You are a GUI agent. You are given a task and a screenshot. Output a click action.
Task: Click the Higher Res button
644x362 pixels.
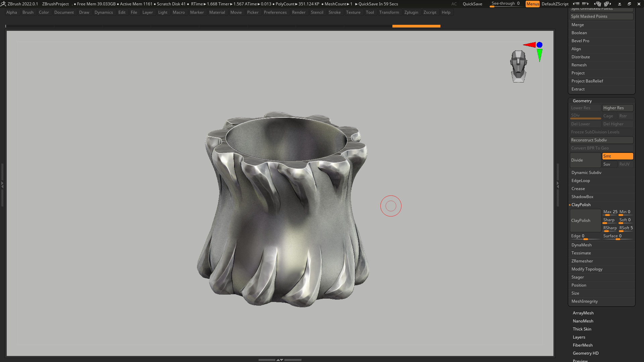click(618, 108)
